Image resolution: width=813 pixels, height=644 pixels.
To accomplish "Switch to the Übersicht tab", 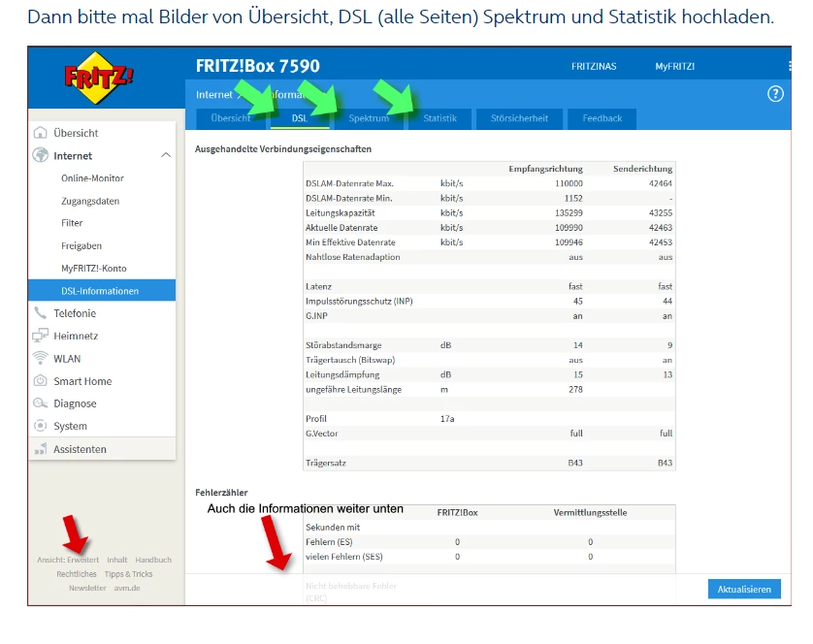I will click(x=231, y=118).
